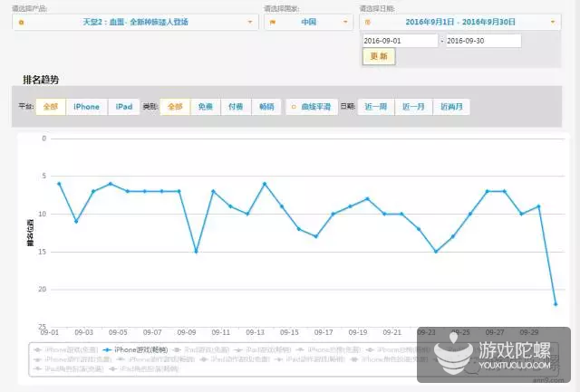Viewport: 580px width, 392px height.
Task: Expand the product selector dropdown arrow
Action: click(250, 22)
